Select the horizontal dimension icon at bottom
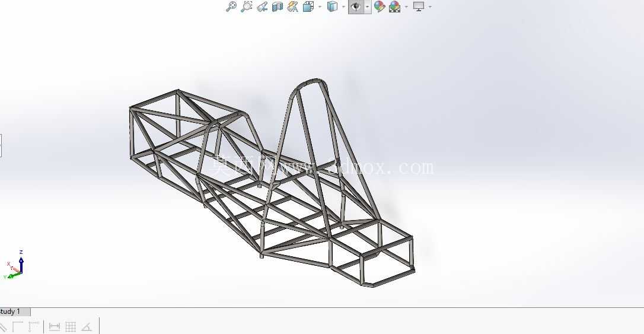644x334 pixels. [x=54, y=327]
